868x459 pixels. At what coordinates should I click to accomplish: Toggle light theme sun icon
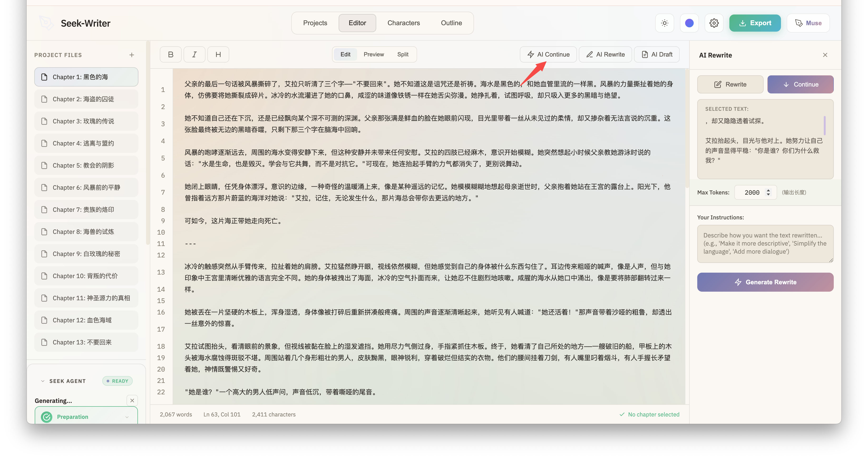point(664,23)
